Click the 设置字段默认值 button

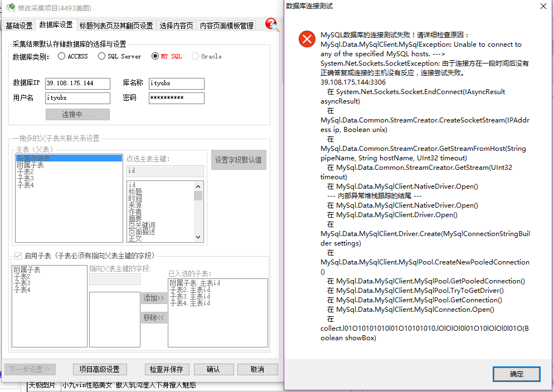click(239, 160)
